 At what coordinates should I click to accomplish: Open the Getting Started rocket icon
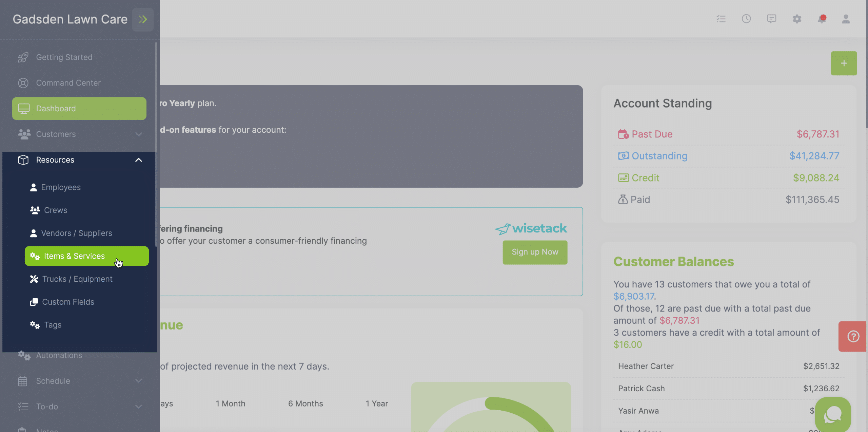tap(23, 57)
